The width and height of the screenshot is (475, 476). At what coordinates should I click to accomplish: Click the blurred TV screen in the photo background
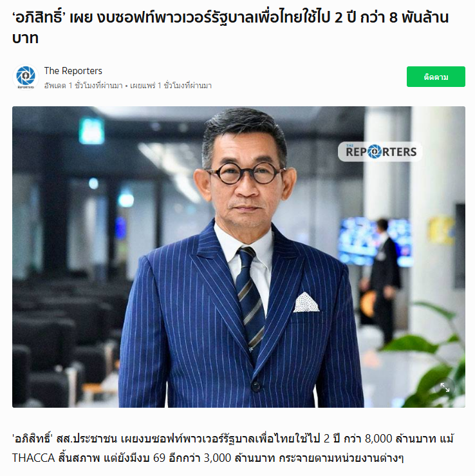point(373,242)
